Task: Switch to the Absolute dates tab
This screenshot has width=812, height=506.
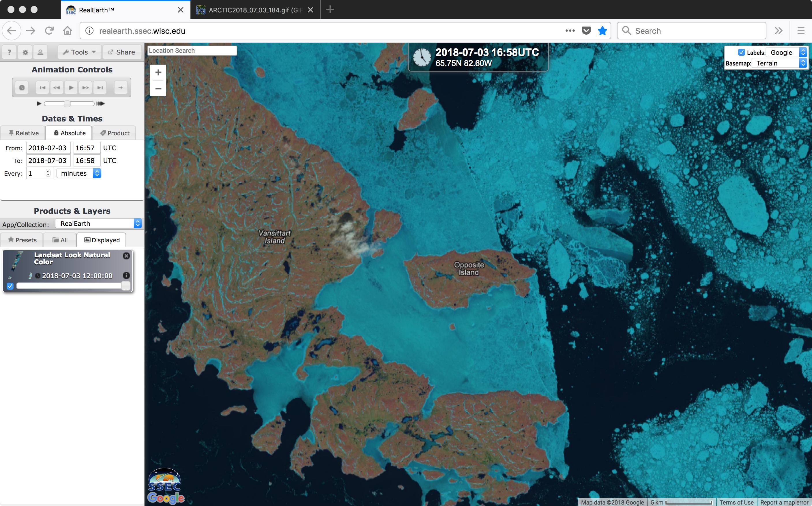Action: pyautogui.click(x=69, y=133)
